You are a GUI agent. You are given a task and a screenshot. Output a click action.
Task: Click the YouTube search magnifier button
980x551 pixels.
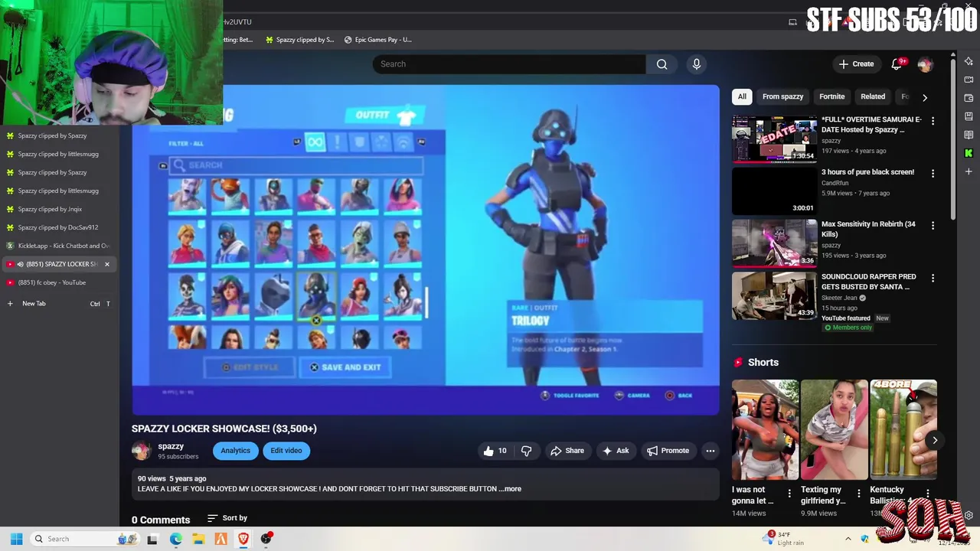coord(661,64)
